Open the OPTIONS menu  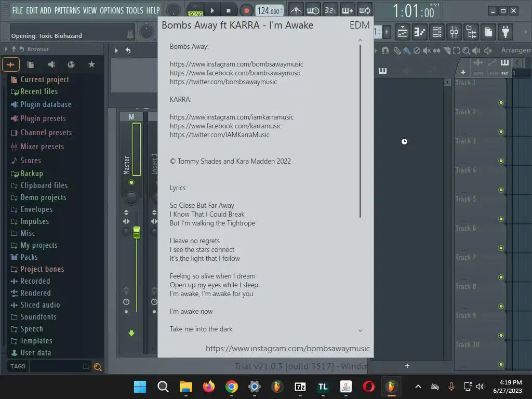(112, 10)
